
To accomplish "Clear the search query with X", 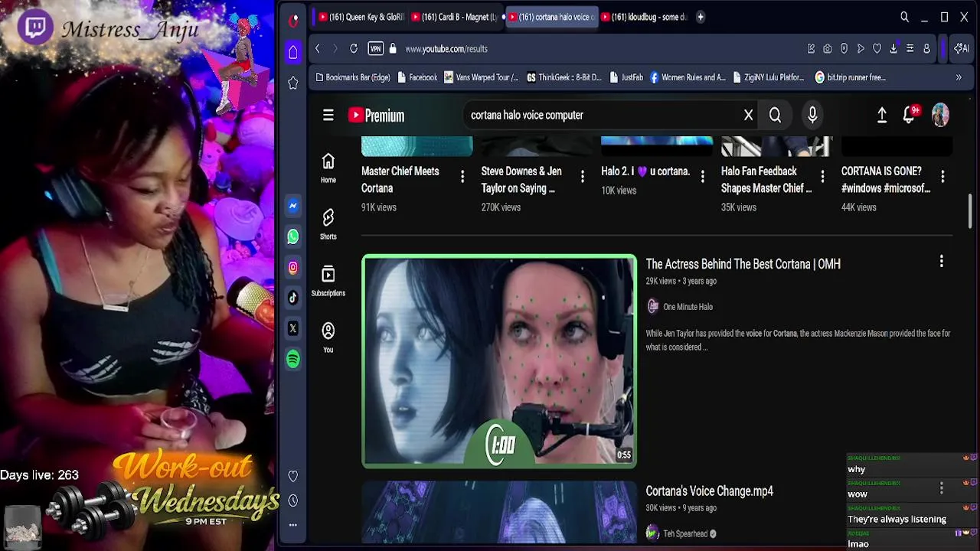I will click(x=748, y=116).
